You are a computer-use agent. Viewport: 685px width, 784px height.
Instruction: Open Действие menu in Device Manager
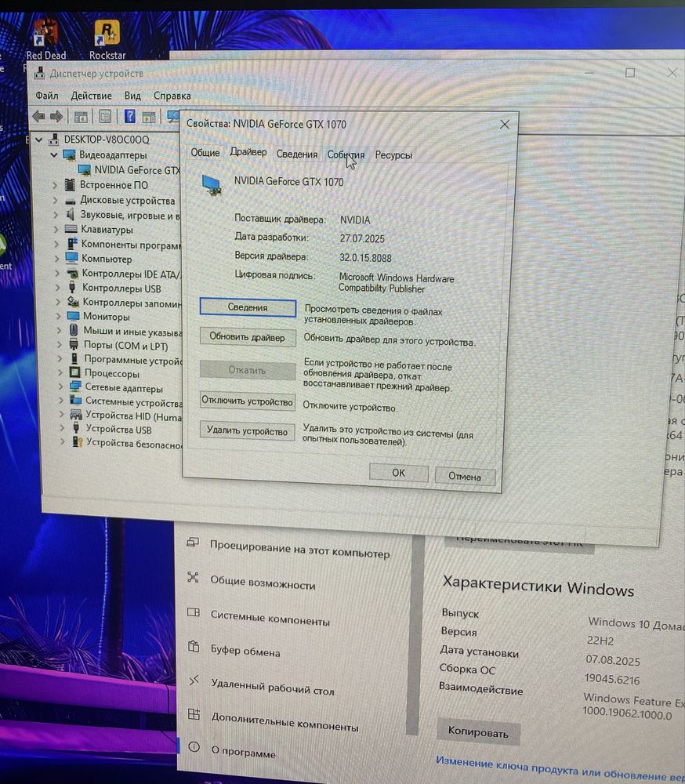91,96
